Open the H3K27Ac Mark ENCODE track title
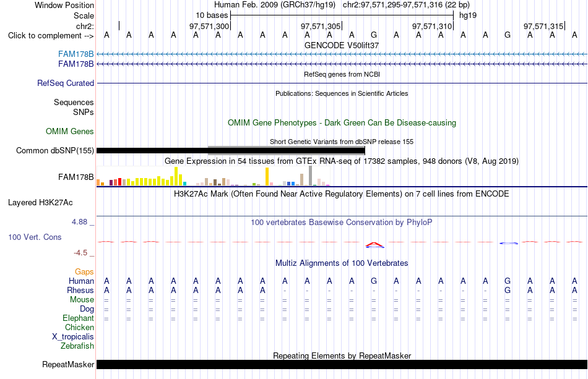The width and height of the screenshot is (588, 379). (342, 194)
